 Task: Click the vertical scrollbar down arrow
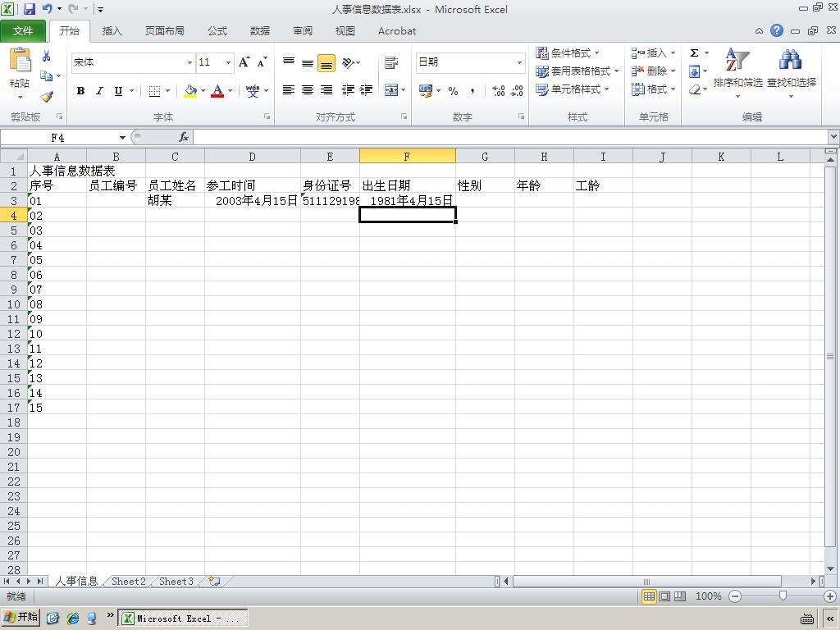click(x=830, y=568)
